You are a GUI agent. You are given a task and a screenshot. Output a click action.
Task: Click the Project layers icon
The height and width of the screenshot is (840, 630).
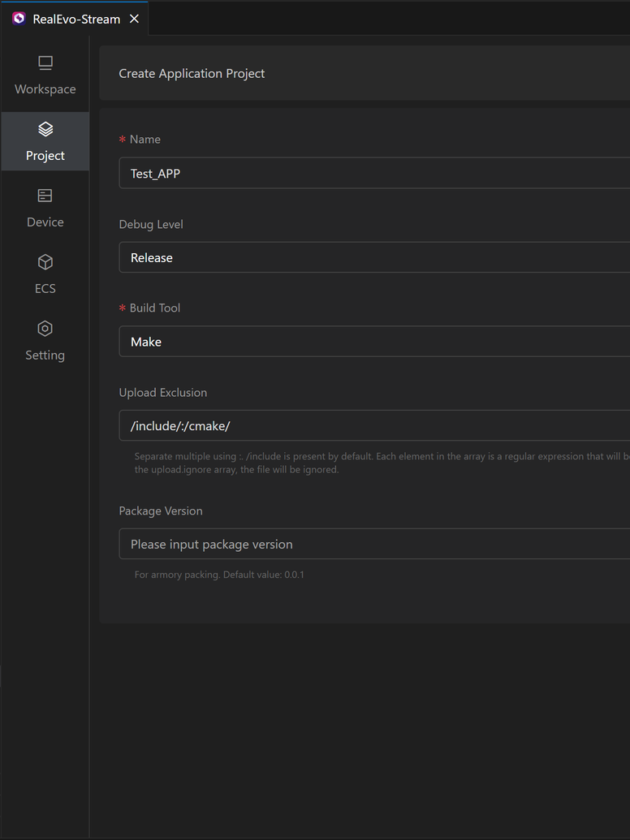pyautogui.click(x=45, y=129)
